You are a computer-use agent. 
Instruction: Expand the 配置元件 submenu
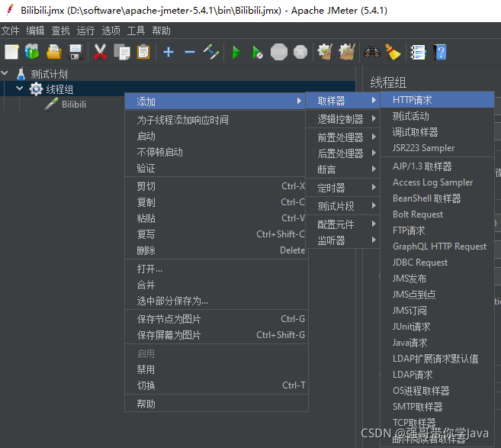pyautogui.click(x=343, y=224)
